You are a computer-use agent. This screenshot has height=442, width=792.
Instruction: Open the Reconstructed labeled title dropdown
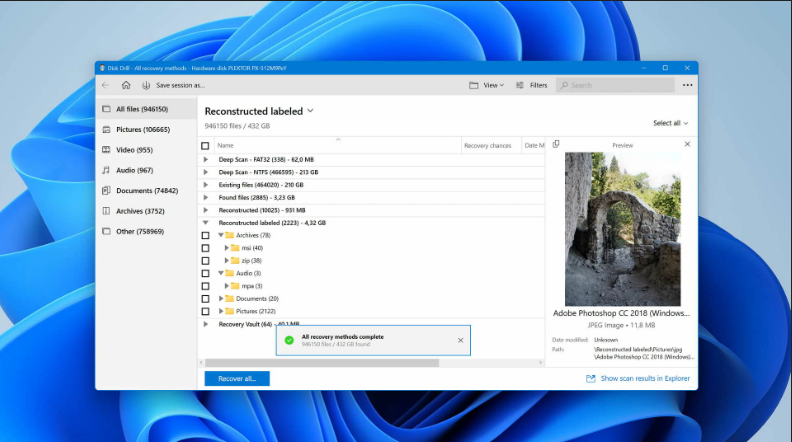(x=310, y=111)
